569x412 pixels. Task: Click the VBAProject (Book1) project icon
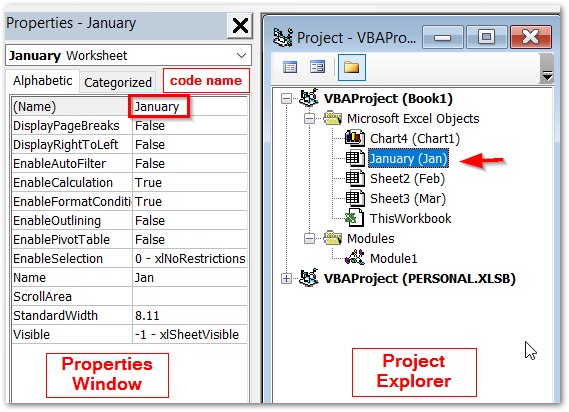pos(308,98)
